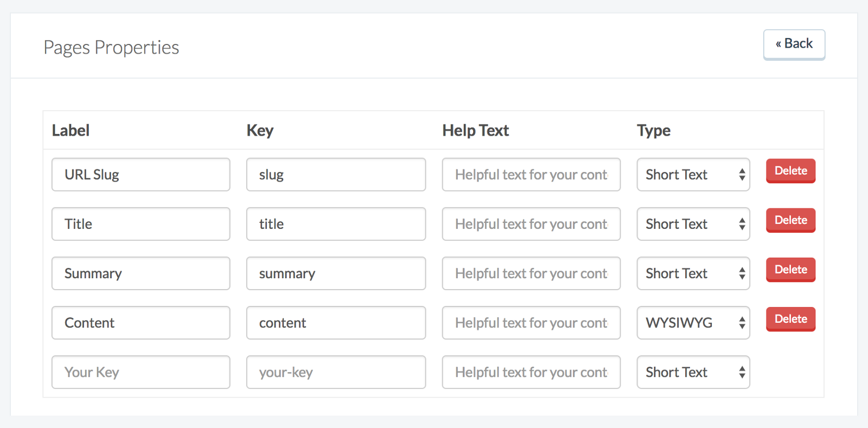Screen dimensions: 868x428
Task: Focus the summary key input
Action: (336, 273)
